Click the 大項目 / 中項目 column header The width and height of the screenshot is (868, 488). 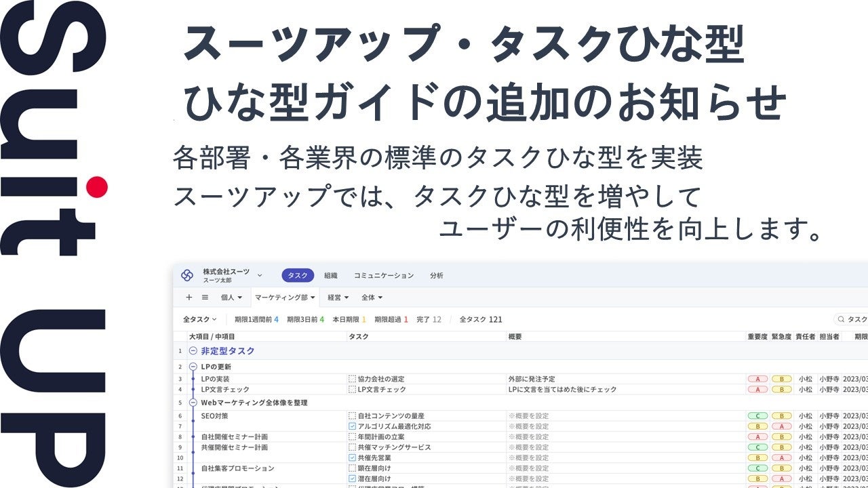[x=212, y=337]
